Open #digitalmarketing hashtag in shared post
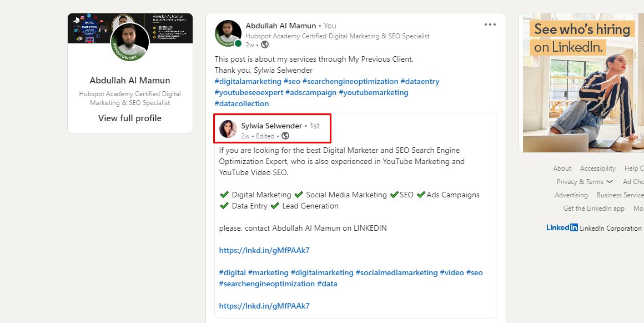 pyautogui.click(x=322, y=272)
